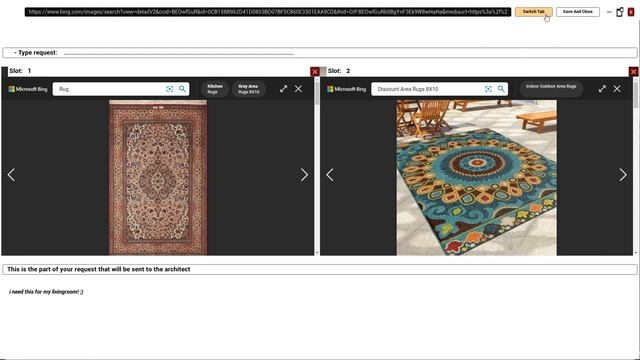Screen dimensions: 640x360
Task: Click Microsoft Bing logo in Slot 2
Action: (346, 89)
